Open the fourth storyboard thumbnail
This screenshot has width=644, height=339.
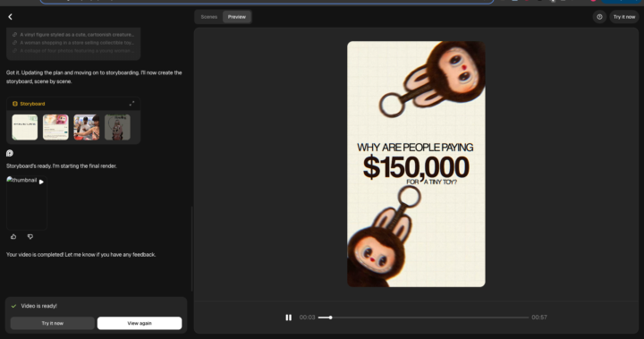(x=117, y=127)
